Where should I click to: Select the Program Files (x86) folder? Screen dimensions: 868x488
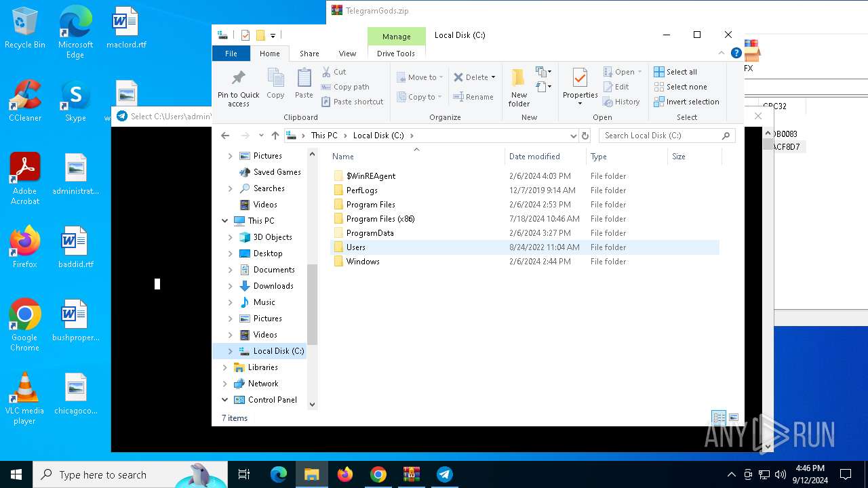[524, 219]
